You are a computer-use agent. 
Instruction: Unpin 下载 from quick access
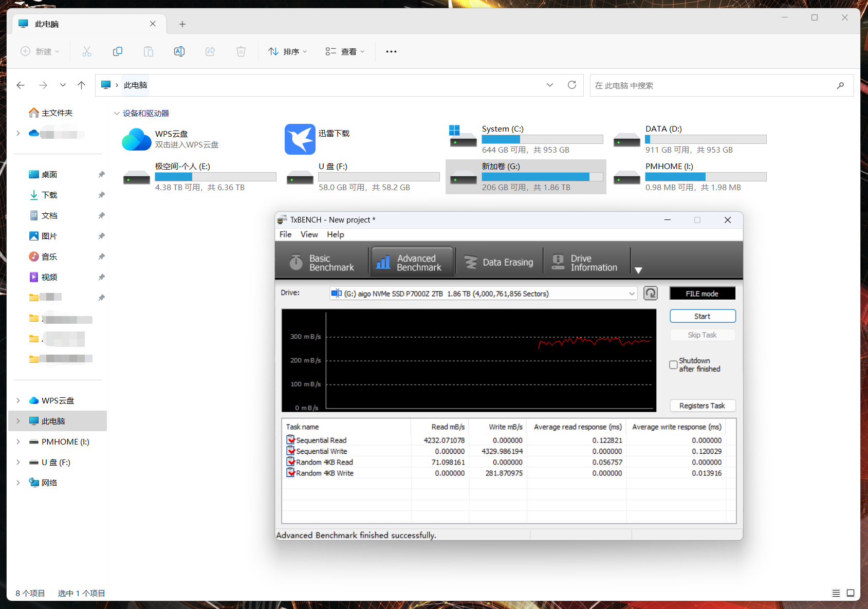coord(101,195)
